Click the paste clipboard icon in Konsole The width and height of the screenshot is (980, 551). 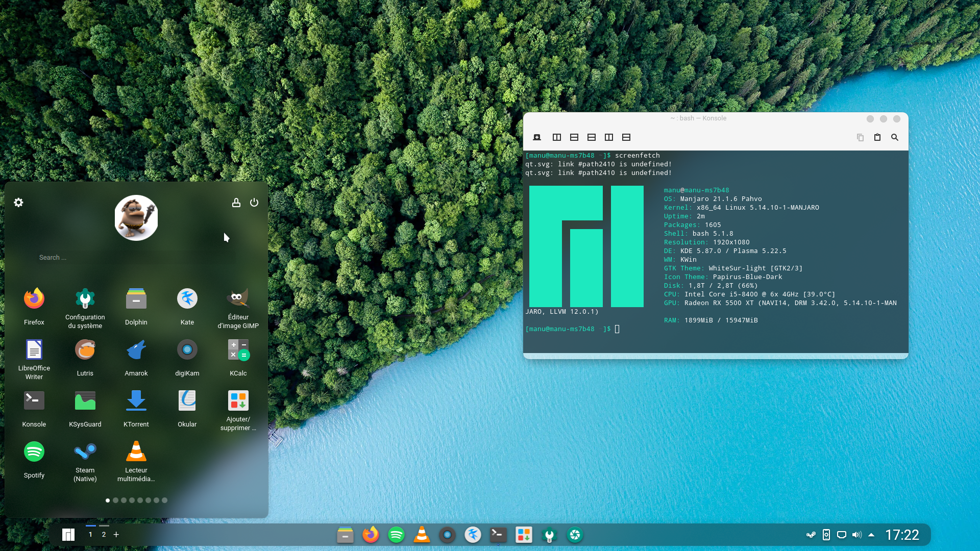tap(877, 137)
